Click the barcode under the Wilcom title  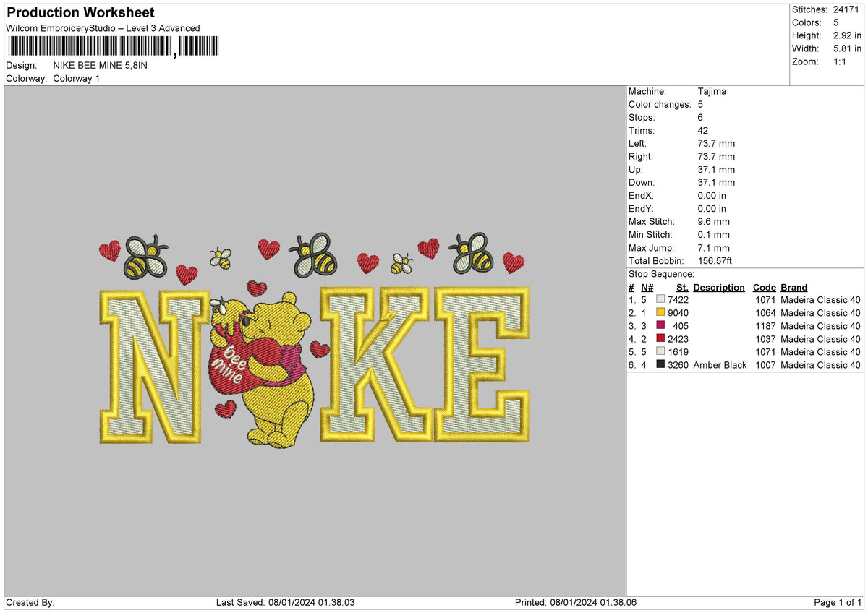(112, 47)
